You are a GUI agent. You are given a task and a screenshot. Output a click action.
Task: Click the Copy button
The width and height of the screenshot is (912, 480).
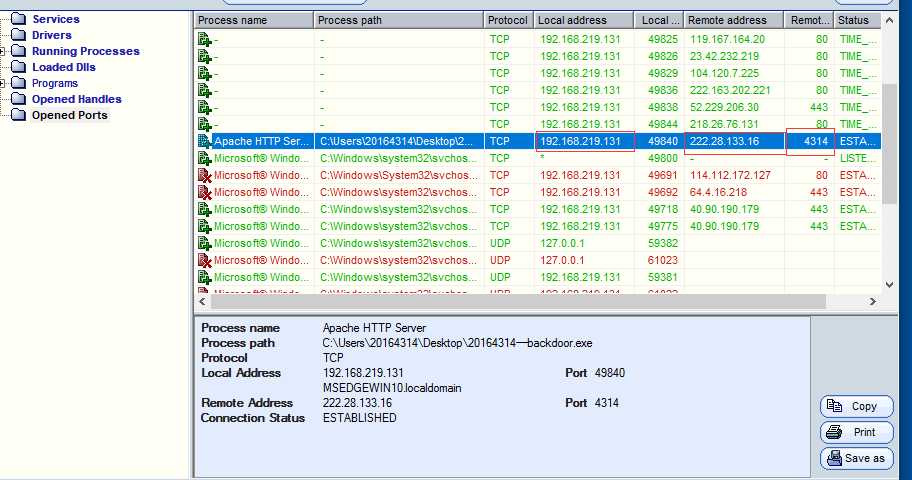click(x=857, y=406)
